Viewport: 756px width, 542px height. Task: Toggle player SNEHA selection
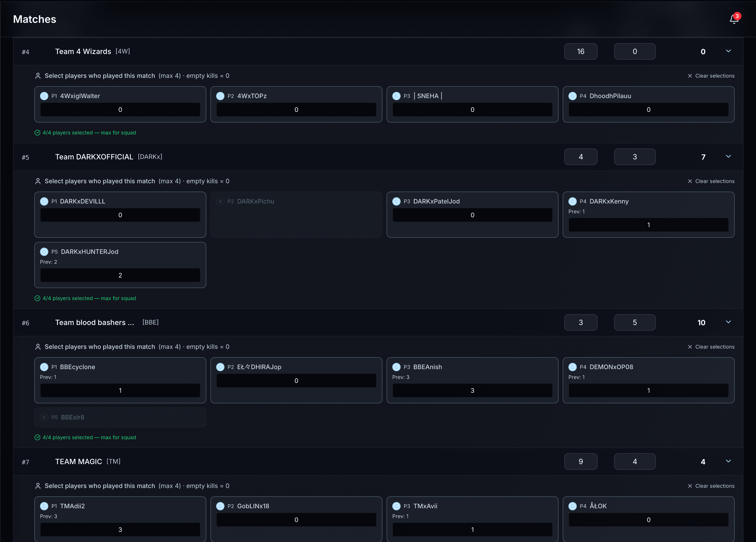[396, 96]
